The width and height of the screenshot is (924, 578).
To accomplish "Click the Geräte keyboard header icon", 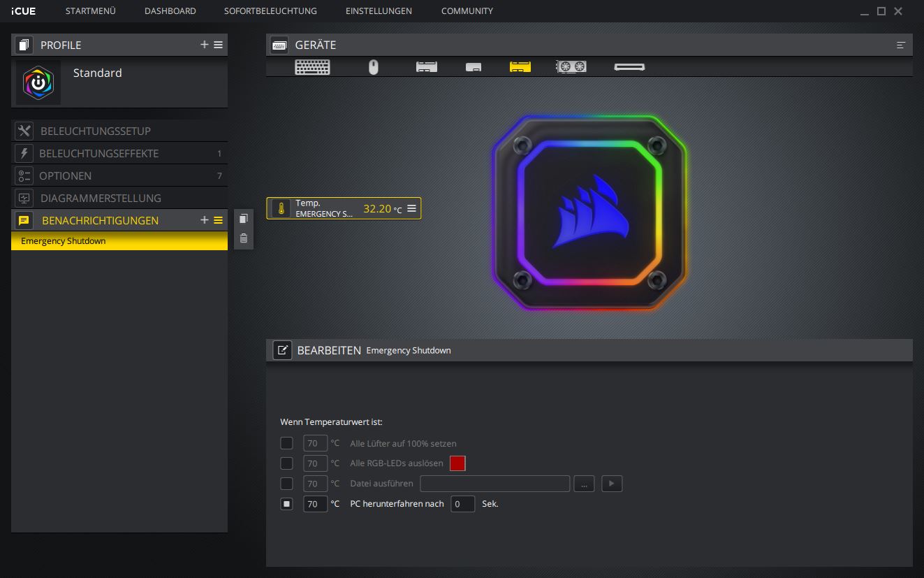I will pos(279,45).
